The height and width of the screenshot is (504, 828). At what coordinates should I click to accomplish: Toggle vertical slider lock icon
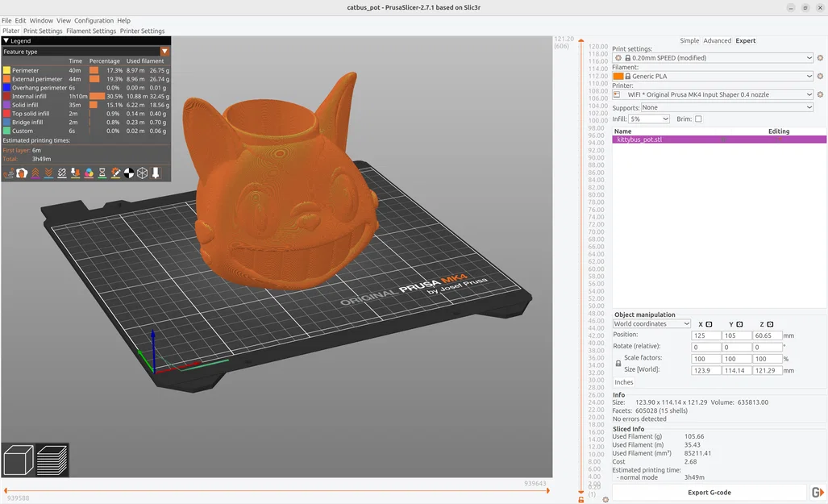pos(580,499)
